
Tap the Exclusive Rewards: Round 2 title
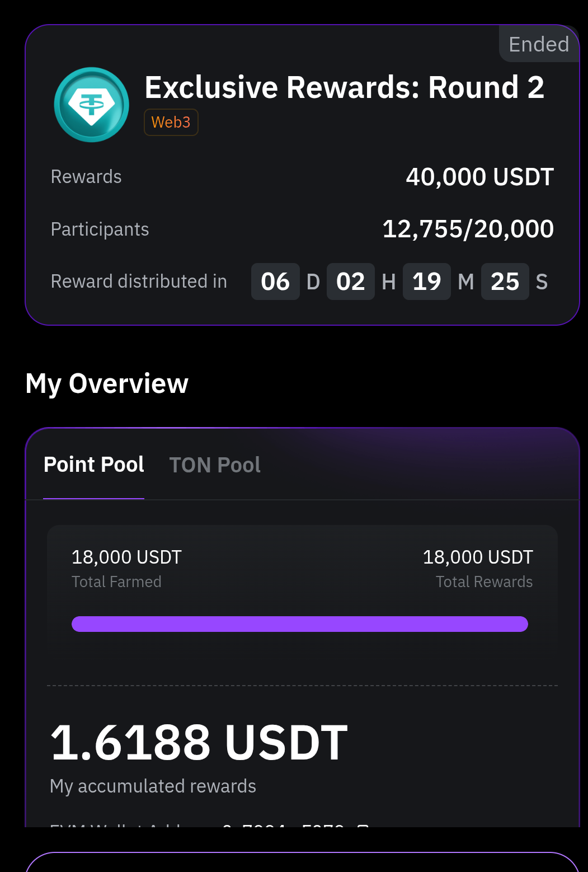[344, 88]
